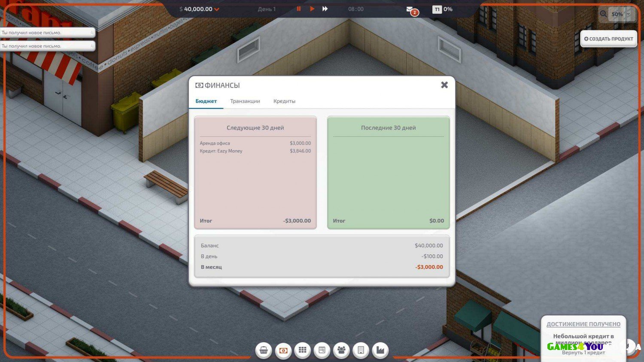
Task: Open the mail inbox with 2 messages
Action: coord(410,10)
